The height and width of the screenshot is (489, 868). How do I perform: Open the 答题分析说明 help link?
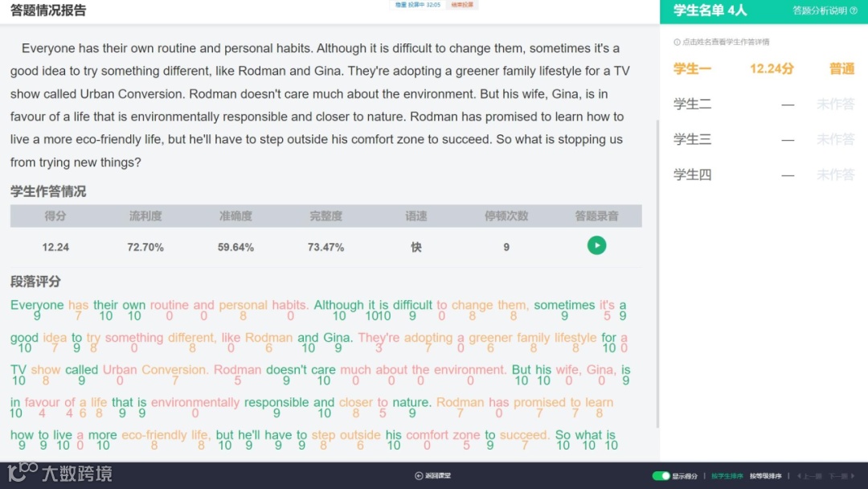tap(820, 10)
